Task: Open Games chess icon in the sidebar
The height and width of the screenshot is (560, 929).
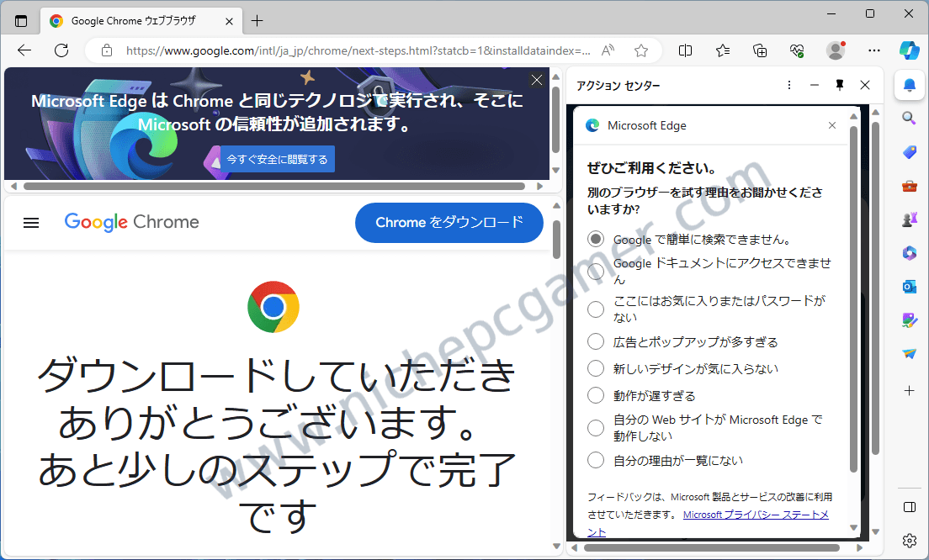Action: pyautogui.click(x=910, y=219)
